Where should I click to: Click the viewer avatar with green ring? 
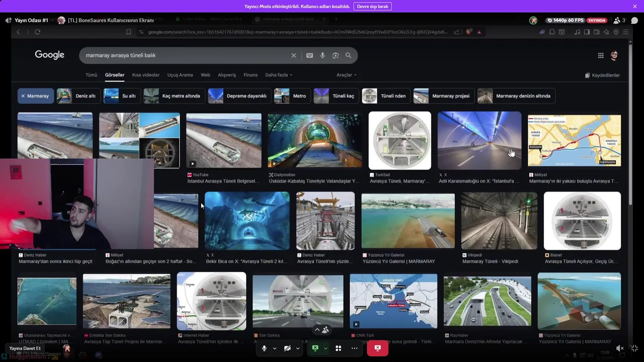533,21
